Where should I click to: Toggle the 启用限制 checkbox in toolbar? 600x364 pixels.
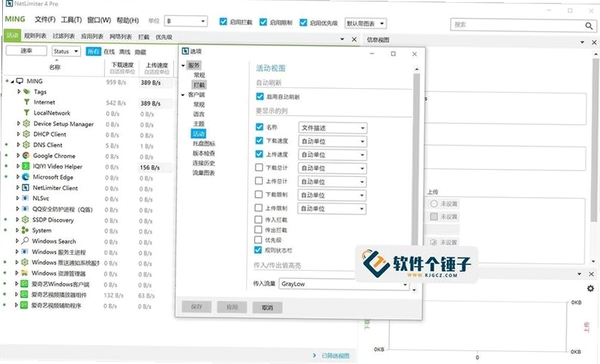(x=263, y=22)
